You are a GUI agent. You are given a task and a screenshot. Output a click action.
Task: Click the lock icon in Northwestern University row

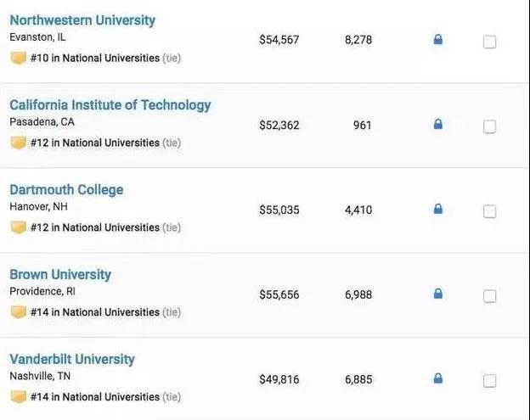[x=438, y=39]
